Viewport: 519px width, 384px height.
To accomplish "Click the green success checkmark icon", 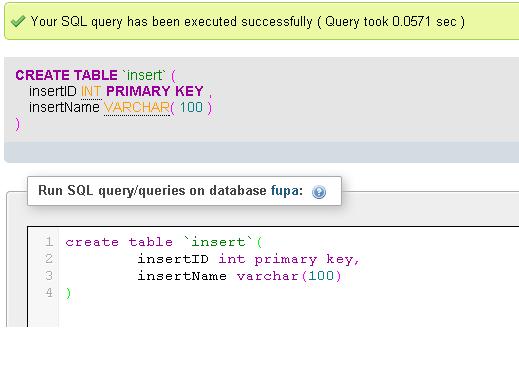I will pos(18,22).
